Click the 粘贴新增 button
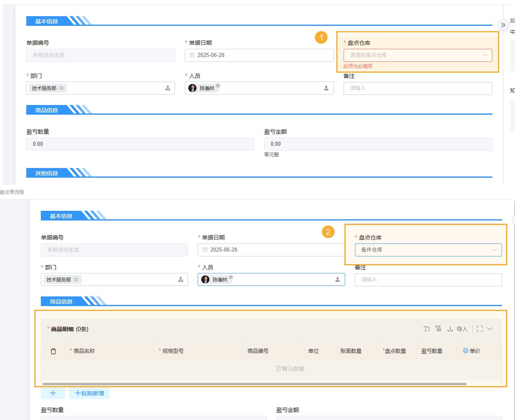The height and width of the screenshot is (420, 515). pos(89,393)
